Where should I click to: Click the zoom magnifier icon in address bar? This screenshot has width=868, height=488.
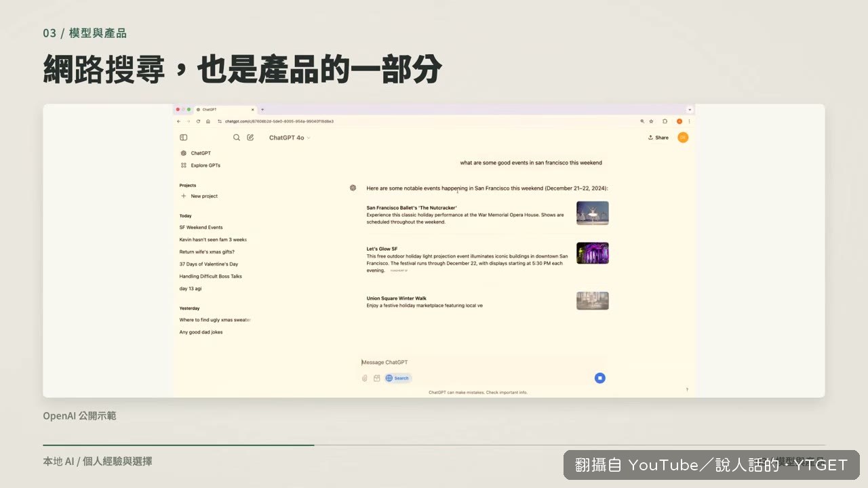[642, 121]
